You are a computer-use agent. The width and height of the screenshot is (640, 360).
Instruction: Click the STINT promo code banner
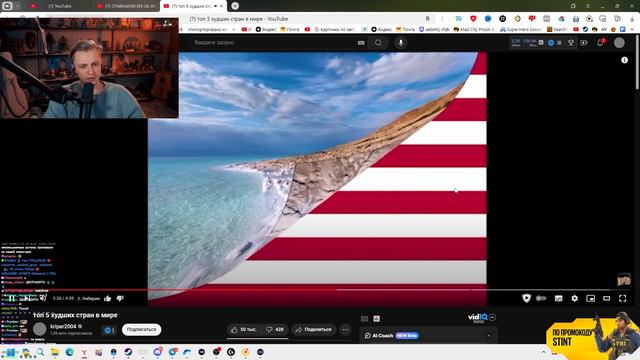pyautogui.click(x=593, y=335)
